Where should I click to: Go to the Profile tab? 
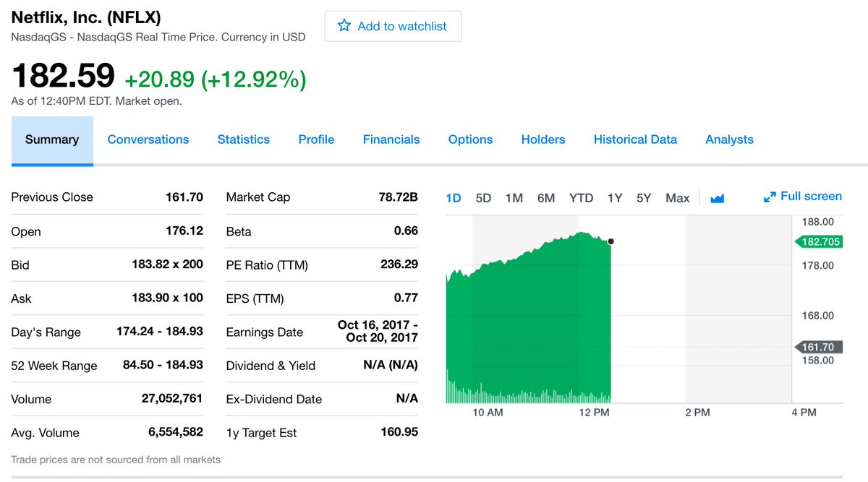click(x=316, y=140)
